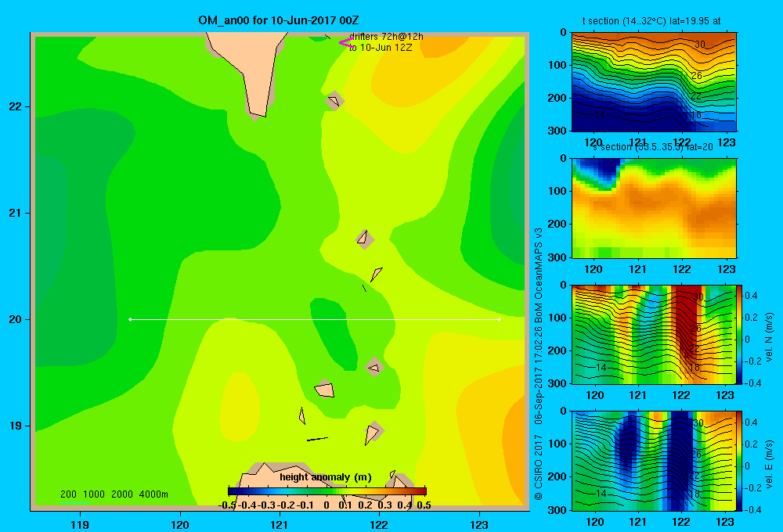Click the main map longitude label 123
The height and width of the screenshot is (532, 783).
[x=479, y=524]
